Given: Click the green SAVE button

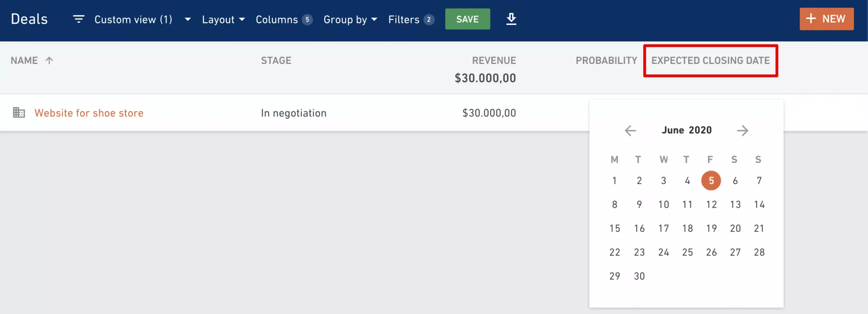Looking at the screenshot, I should [x=467, y=19].
